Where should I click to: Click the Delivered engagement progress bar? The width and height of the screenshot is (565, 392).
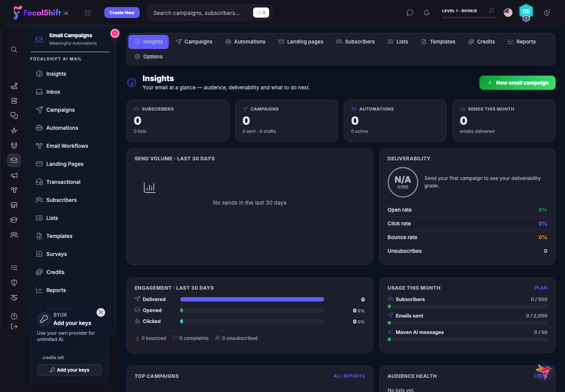(252, 299)
